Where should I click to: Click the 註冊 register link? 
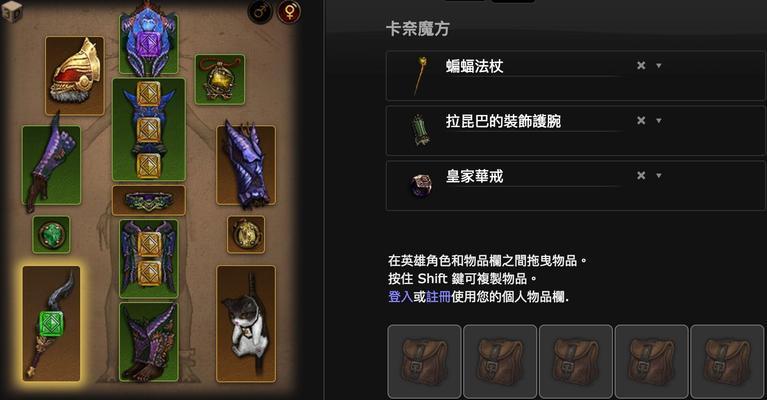(x=438, y=296)
